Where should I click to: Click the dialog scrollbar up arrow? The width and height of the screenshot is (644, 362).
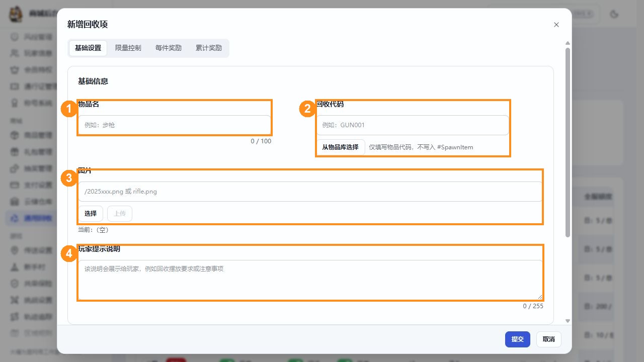pos(568,43)
